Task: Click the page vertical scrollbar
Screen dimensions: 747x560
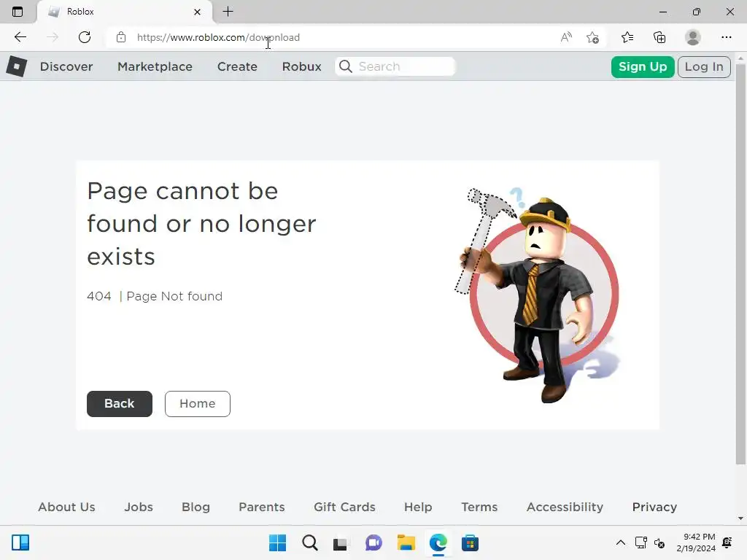Action: [x=740, y=264]
